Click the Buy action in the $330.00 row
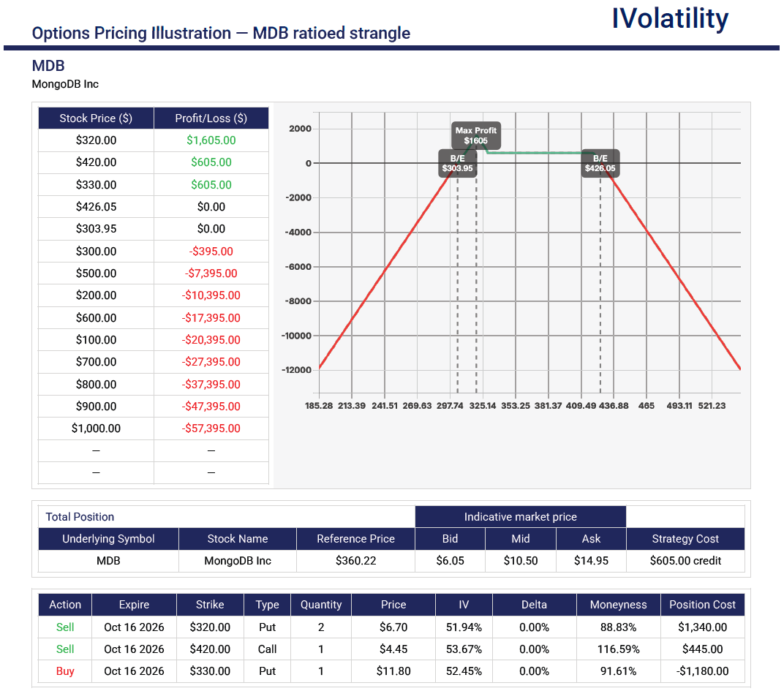This screenshot has width=784, height=691. 65,671
